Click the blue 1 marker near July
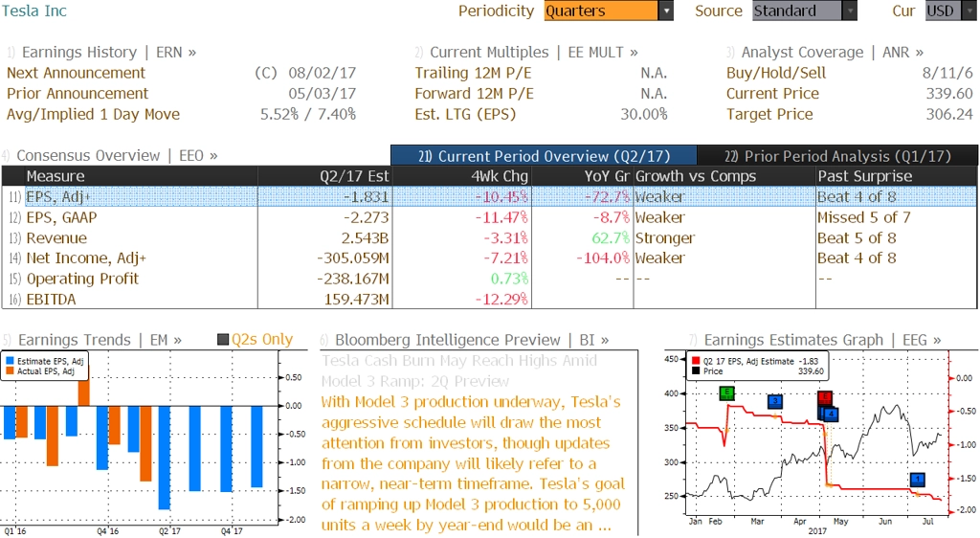The height and width of the screenshot is (538, 980). [x=918, y=480]
